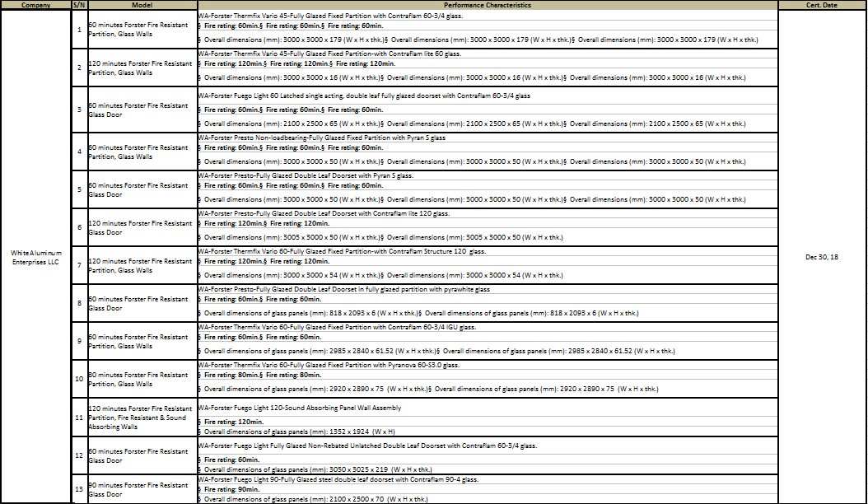This screenshot has width=868, height=504.
Task: Select serial number 1 cell
Action: click(78, 30)
